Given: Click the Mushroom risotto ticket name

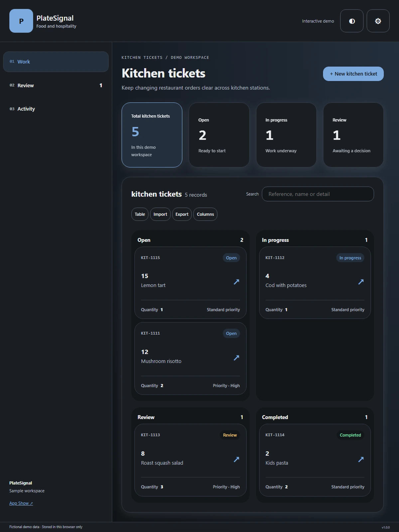Looking at the screenshot, I should (x=161, y=361).
